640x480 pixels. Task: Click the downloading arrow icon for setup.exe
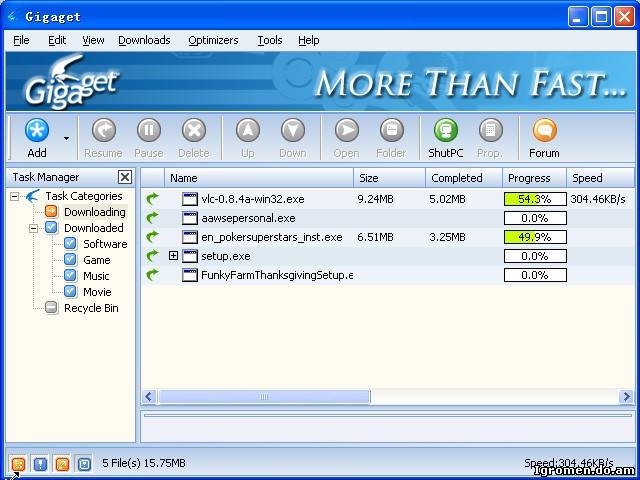[152, 256]
